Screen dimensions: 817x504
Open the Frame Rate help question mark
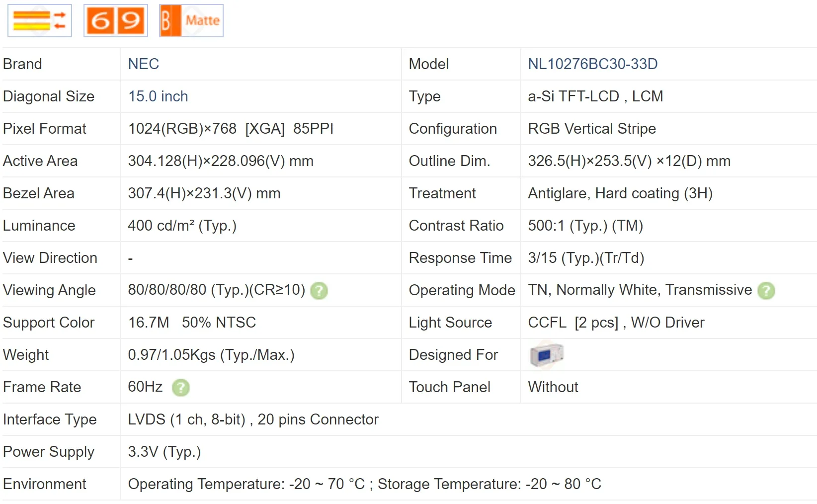pos(181,388)
